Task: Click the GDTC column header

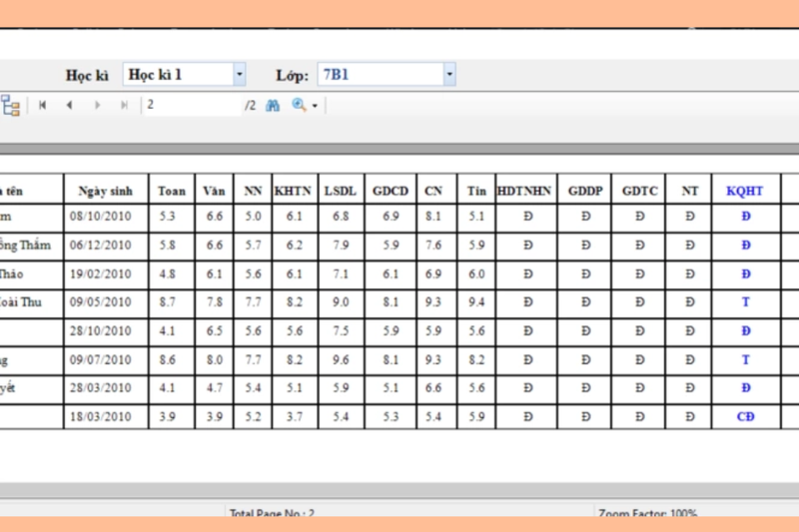Action: (639, 191)
